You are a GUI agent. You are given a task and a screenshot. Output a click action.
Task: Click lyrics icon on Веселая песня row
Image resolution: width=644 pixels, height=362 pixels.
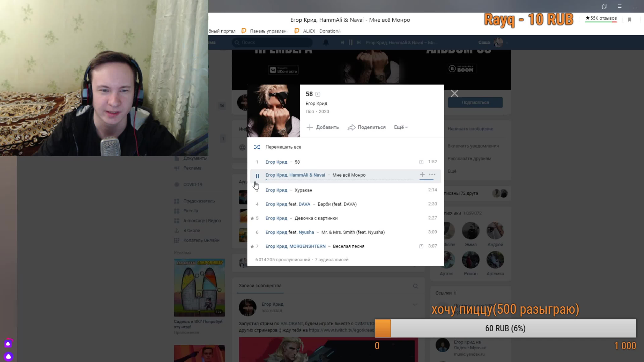(421, 246)
